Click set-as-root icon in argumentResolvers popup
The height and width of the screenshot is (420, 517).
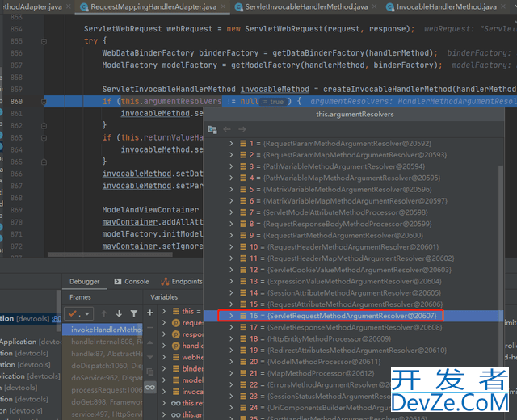pyautogui.click(x=212, y=129)
